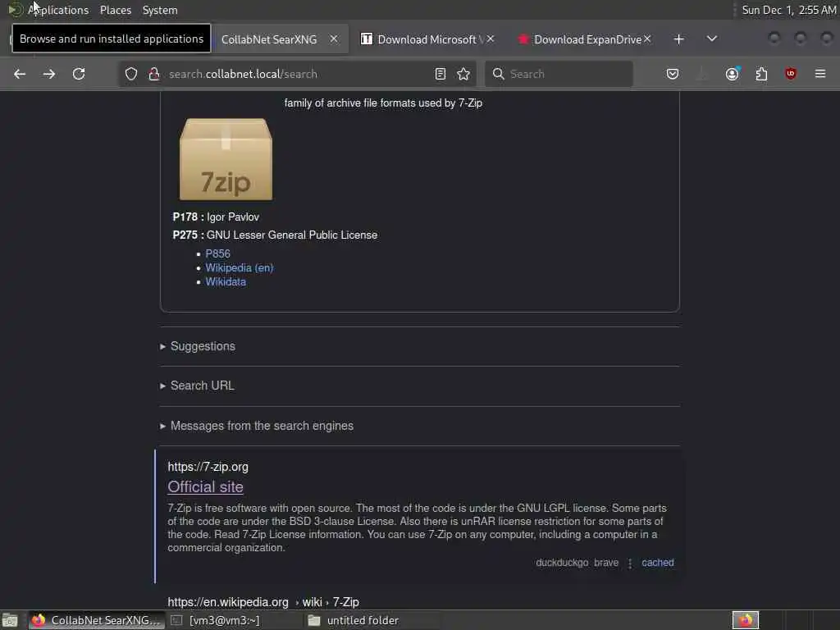Close the Download Microsoft tab
Image resolution: width=840 pixels, height=630 pixels.
[x=491, y=39]
